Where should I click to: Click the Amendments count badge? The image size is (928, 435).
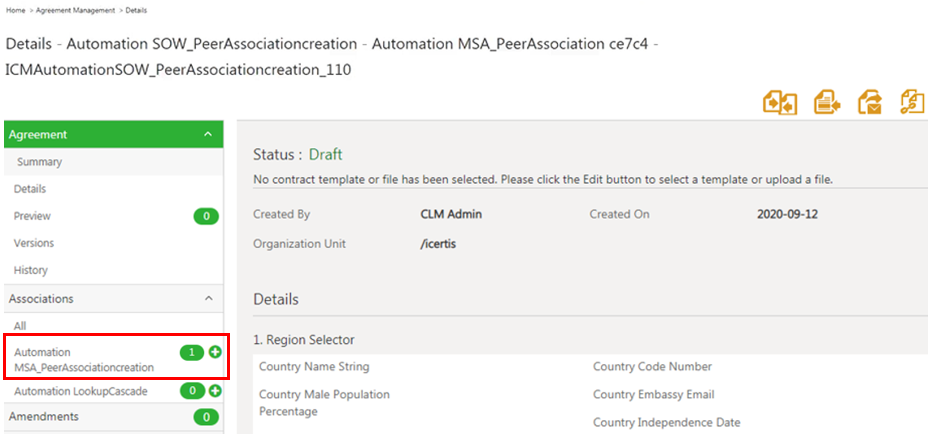pos(206,417)
